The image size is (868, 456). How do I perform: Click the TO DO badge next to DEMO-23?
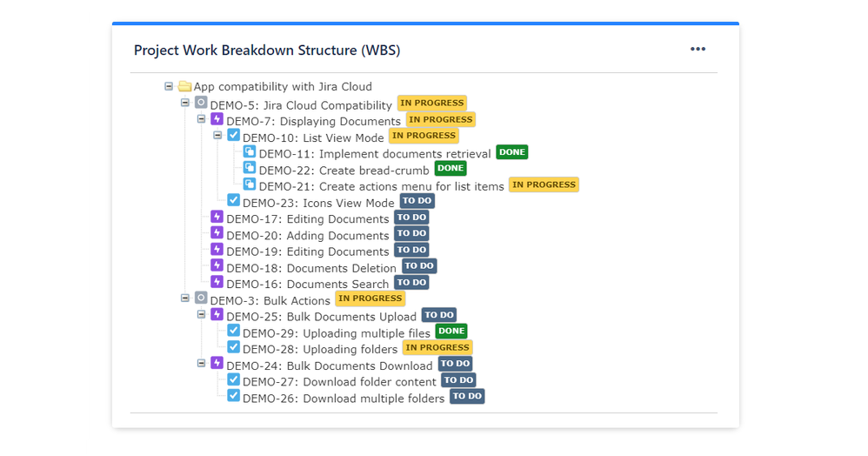click(x=417, y=200)
